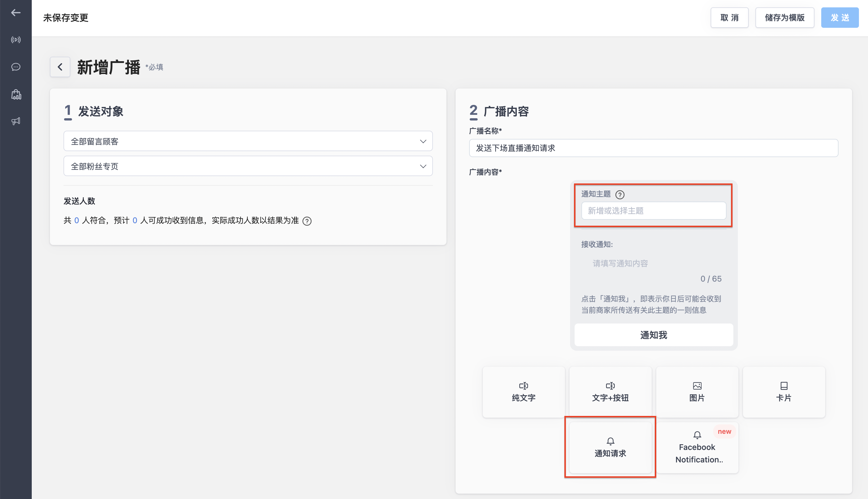Click the help icon beside 发送人数 description
The image size is (868, 499).
click(x=307, y=221)
